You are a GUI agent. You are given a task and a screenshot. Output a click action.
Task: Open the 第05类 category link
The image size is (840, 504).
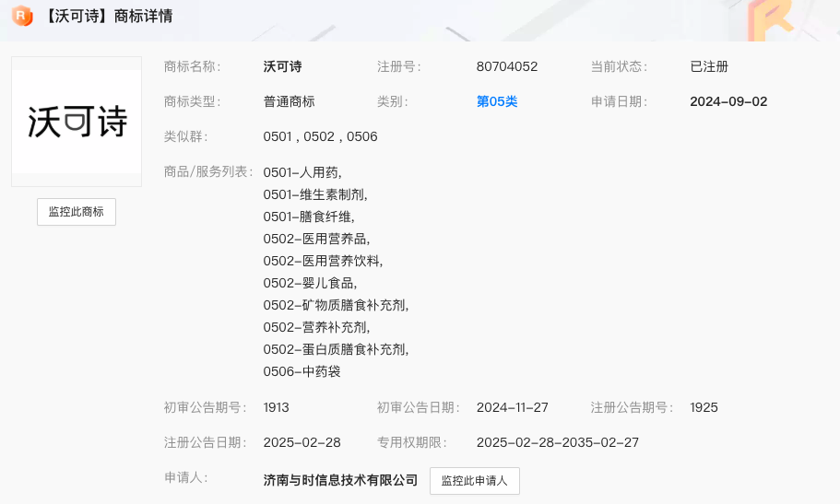click(x=497, y=101)
